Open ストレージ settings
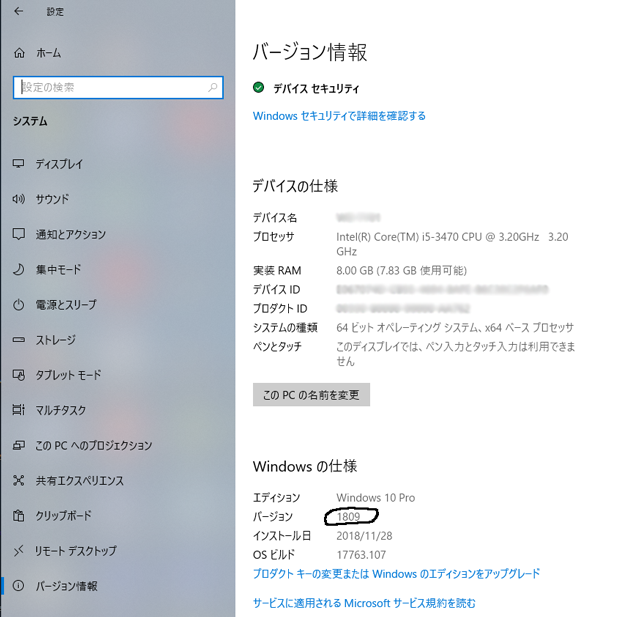 point(56,340)
